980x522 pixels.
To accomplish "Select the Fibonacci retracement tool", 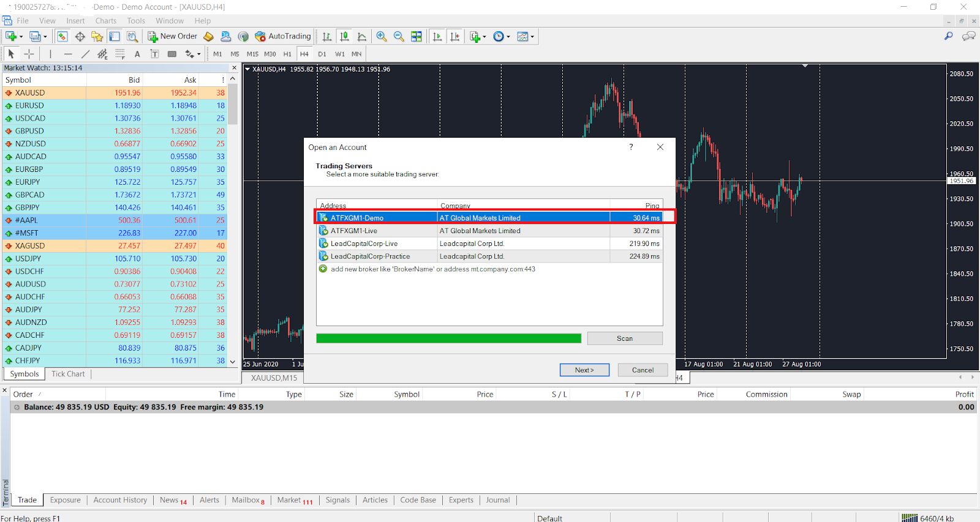I will click(120, 54).
